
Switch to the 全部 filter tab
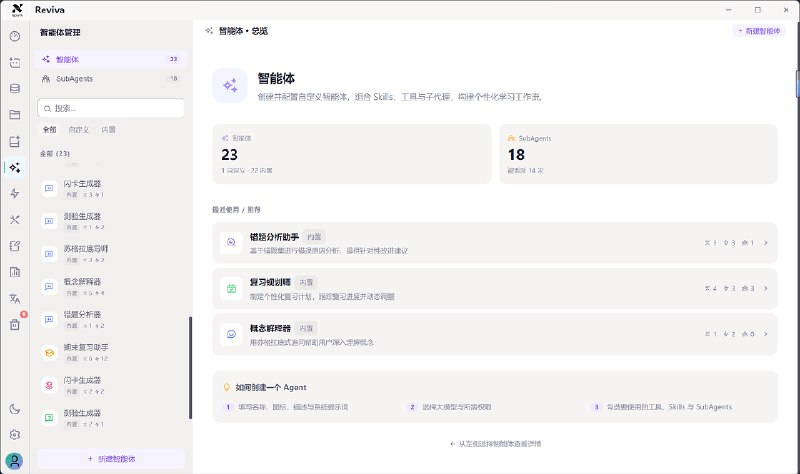(x=49, y=130)
